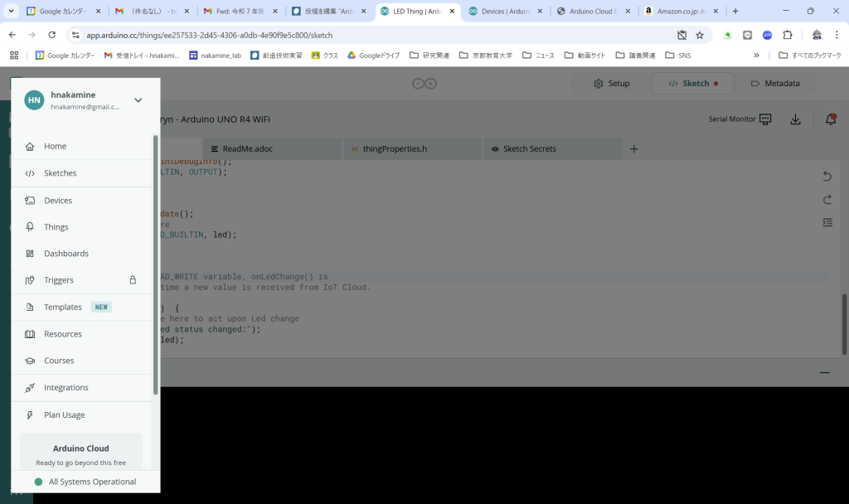Click the auto-format indent icon
This screenshot has width=849, height=504.
(827, 222)
